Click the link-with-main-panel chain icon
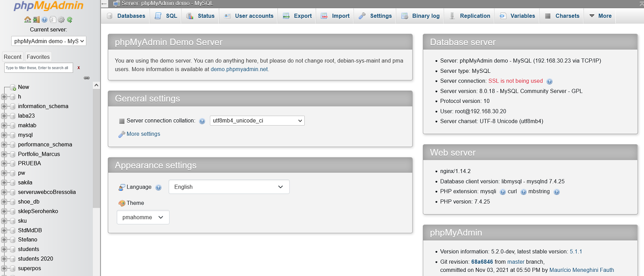Image resolution: width=644 pixels, height=276 pixels. 87,78
